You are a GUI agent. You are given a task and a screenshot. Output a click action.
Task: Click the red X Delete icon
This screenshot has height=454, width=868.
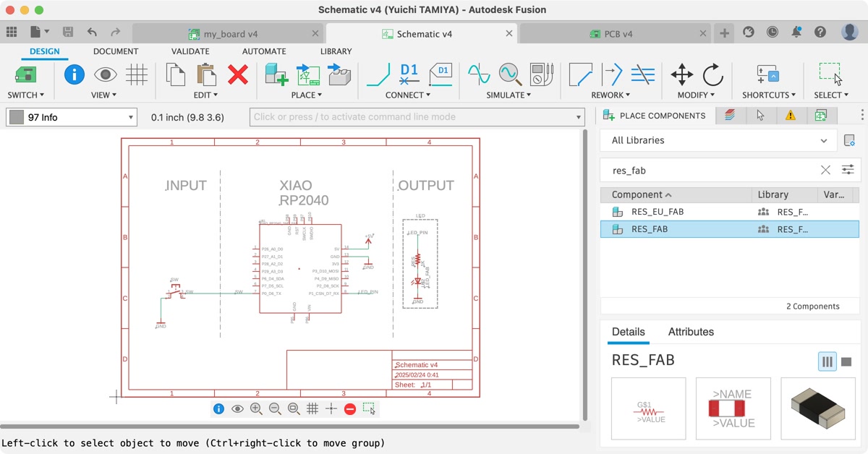(x=238, y=74)
